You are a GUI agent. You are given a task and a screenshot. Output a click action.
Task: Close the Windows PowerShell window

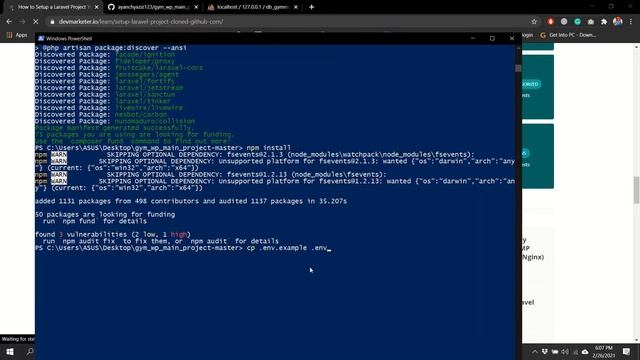pos(512,38)
